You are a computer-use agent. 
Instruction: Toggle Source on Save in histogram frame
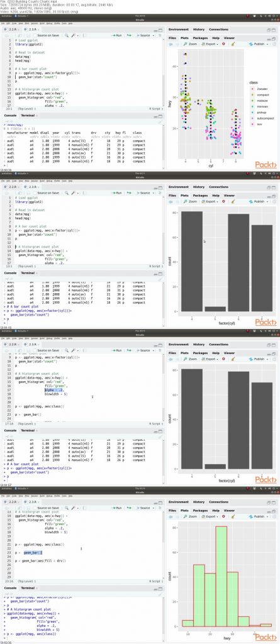pyautogui.click(x=46, y=508)
